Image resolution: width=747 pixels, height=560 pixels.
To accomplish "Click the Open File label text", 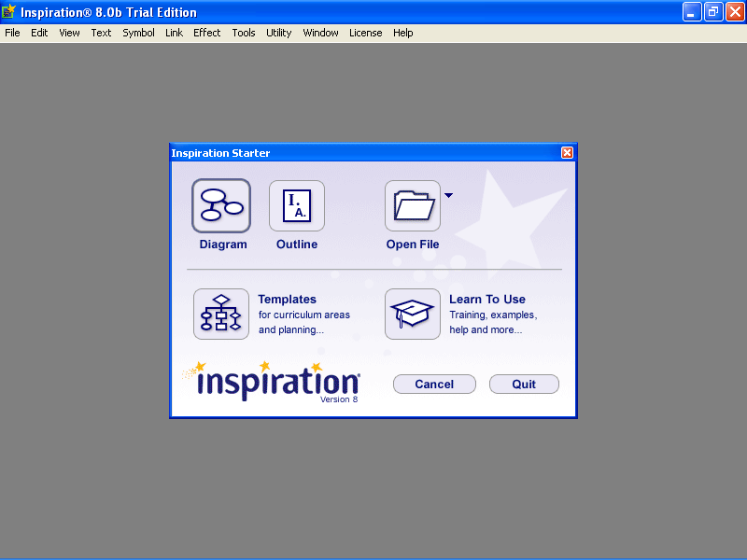I will [413, 245].
